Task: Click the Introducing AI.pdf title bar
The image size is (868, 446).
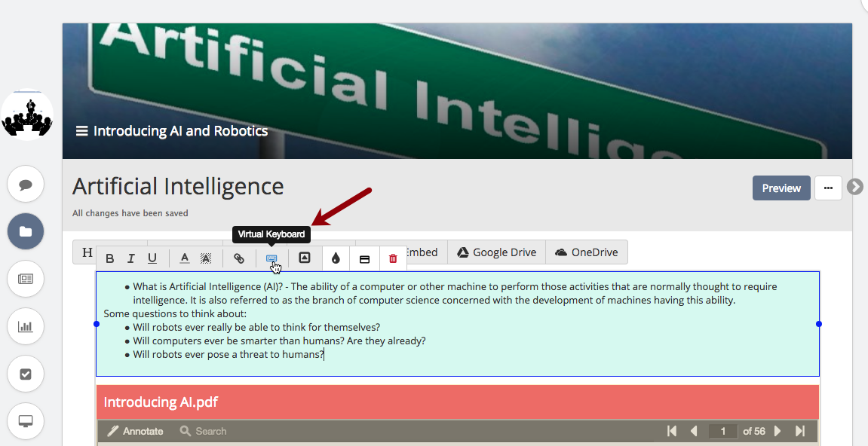Action: pos(457,402)
